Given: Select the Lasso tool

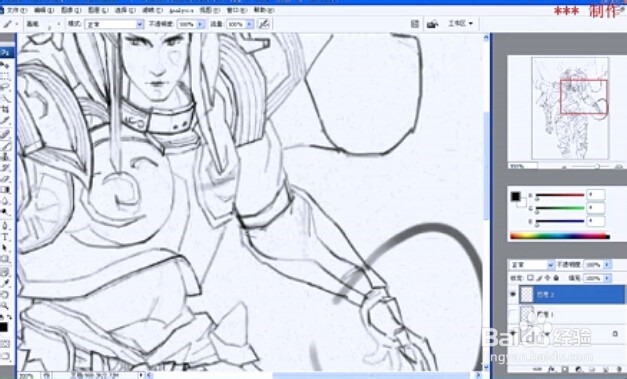Looking at the screenshot, I should [6, 86].
